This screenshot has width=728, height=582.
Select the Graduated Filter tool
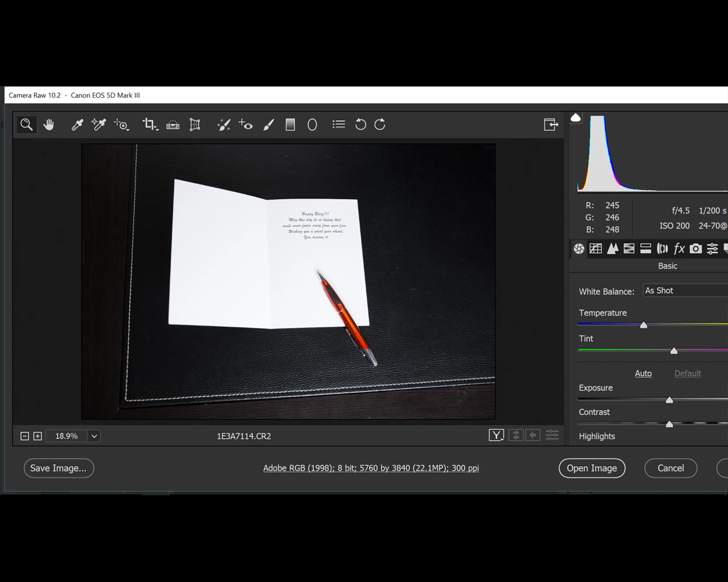290,125
